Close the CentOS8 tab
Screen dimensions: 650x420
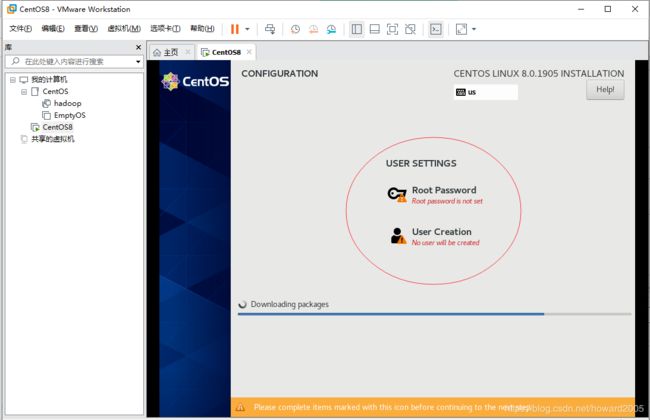[249, 52]
